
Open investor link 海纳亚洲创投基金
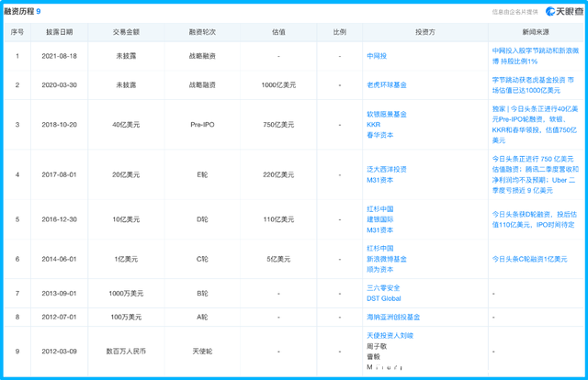(x=393, y=317)
